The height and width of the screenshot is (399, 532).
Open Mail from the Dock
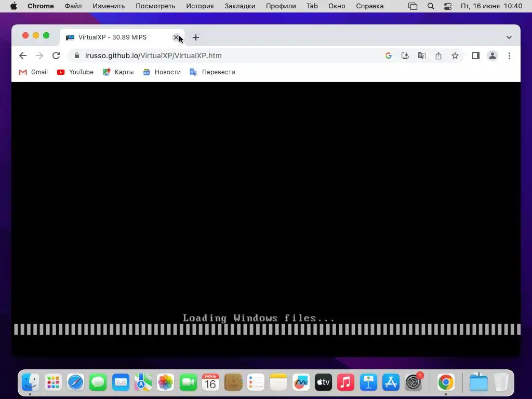point(121,382)
